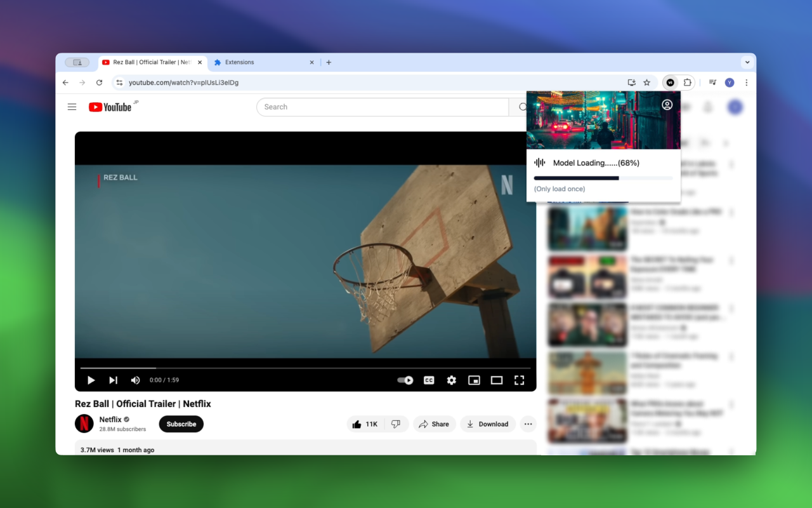Bookmark this page with the star
This screenshot has height=508, width=812.
click(647, 83)
